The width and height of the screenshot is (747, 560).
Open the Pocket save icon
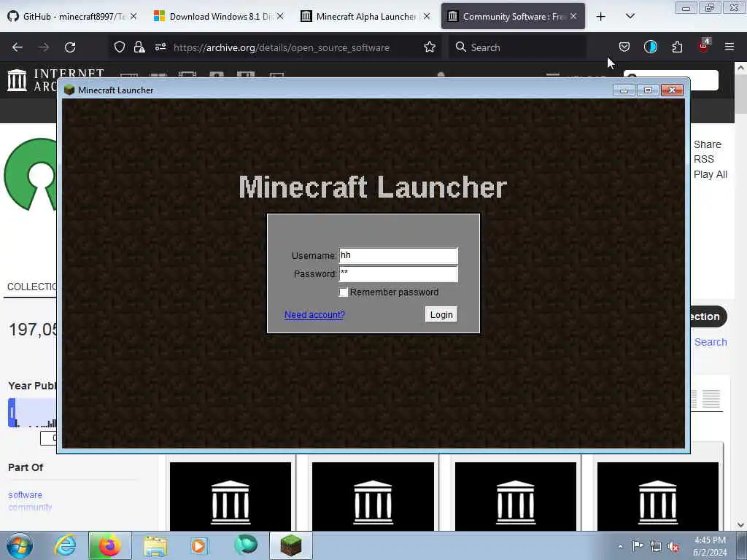[x=624, y=47]
